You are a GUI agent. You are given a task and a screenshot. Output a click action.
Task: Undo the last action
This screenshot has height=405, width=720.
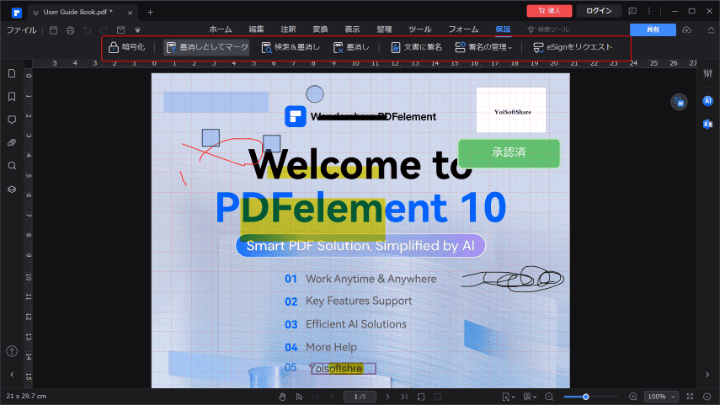tap(87, 30)
